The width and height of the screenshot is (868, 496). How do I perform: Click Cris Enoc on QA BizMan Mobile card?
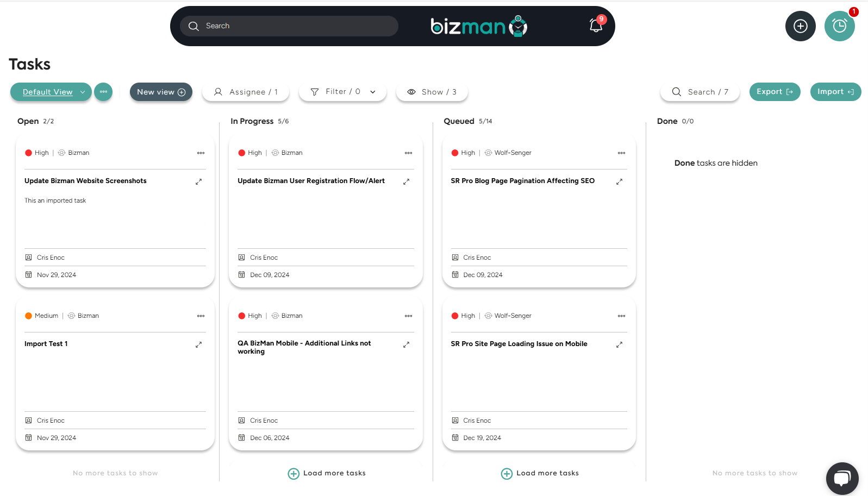click(264, 420)
